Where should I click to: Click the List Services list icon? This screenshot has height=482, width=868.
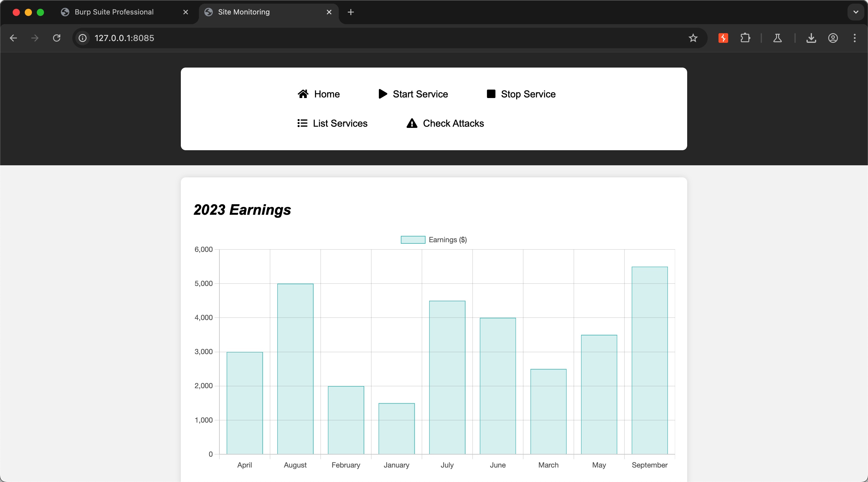302,123
